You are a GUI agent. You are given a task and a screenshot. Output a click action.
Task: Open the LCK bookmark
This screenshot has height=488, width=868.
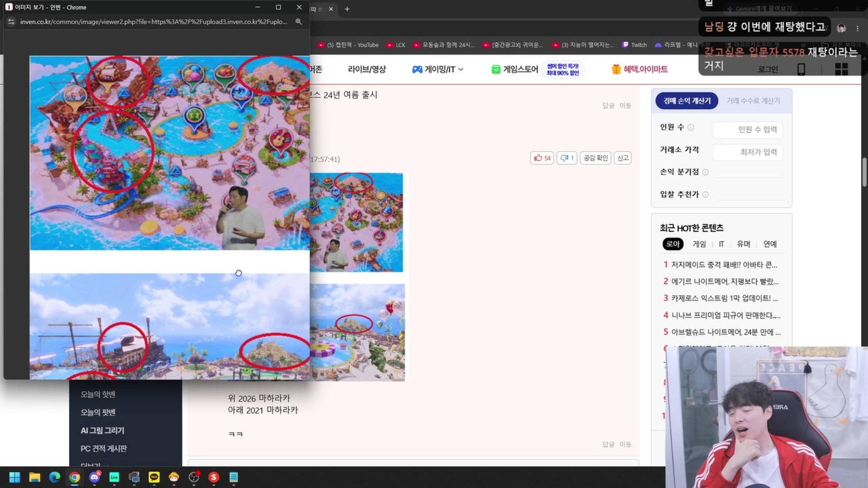coord(396,45)
